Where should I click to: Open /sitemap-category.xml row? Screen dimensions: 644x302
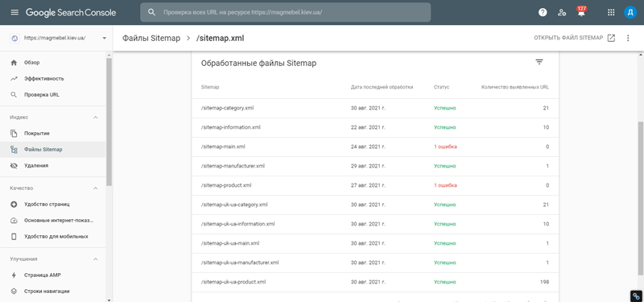coord(375,108)
